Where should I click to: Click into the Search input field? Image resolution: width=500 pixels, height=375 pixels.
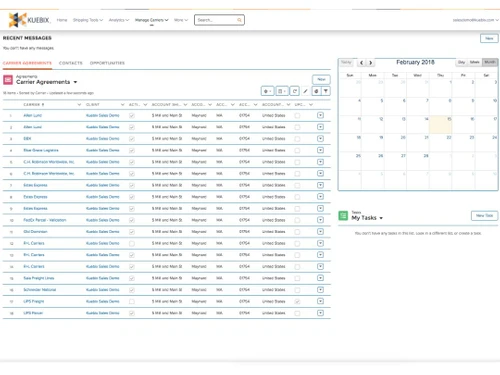point(216,20)
